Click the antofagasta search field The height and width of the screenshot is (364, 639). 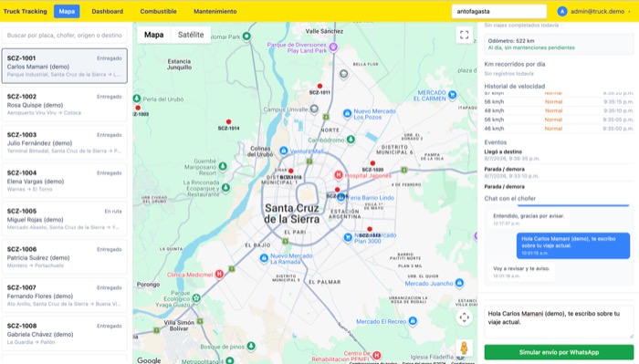498,11
